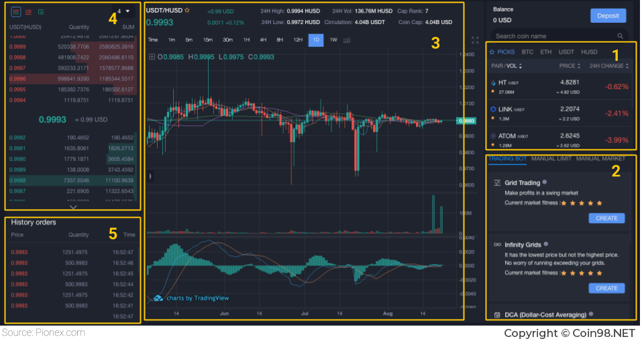Show DCA info tooltip icon
This screenshot has height=341, width=644.
[x=591, y=314]
